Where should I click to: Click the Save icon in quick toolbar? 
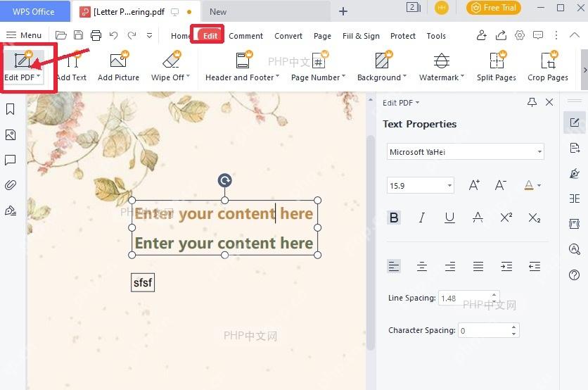coord(78,35)
